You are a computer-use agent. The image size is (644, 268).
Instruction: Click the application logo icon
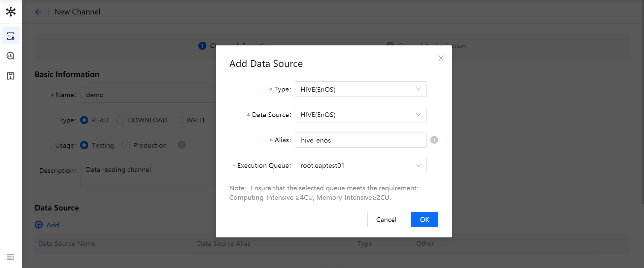tap(11, 12)
